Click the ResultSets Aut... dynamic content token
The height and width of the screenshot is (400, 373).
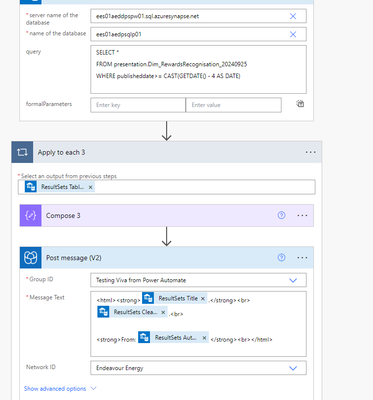[x=173, y=338]
